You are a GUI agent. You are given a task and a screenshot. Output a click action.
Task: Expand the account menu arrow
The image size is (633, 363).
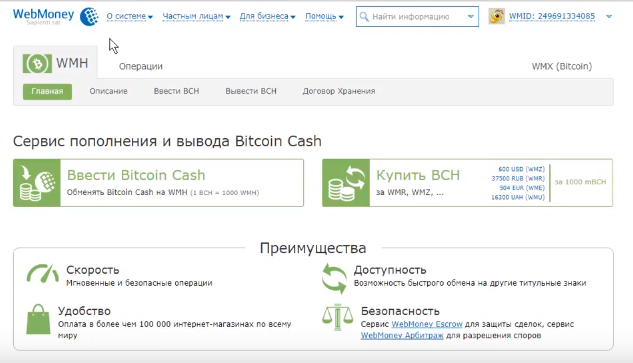609,17
